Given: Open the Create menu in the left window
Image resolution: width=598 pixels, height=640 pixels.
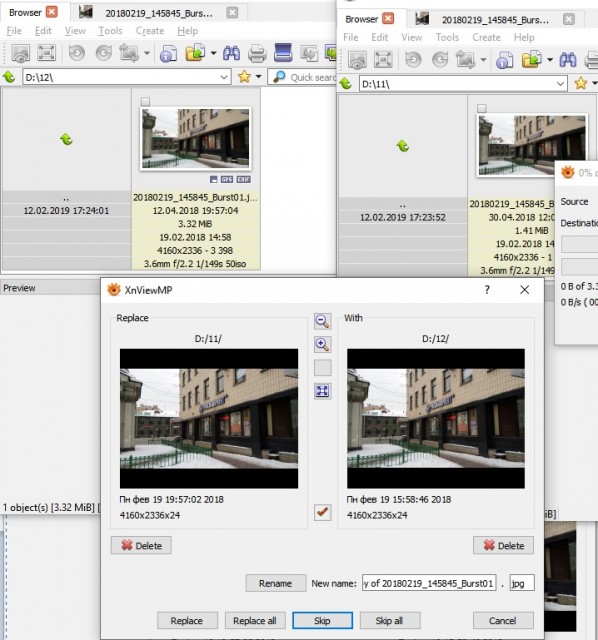Looking at the screenshot, I should (x=150, y=31).
